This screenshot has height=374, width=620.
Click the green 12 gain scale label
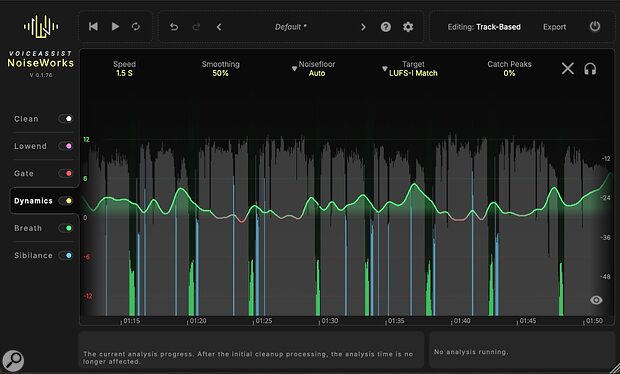point(86,140)
